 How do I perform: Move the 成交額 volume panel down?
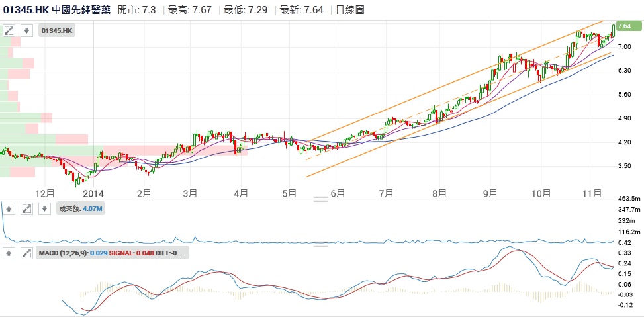(x=44, y=208)
